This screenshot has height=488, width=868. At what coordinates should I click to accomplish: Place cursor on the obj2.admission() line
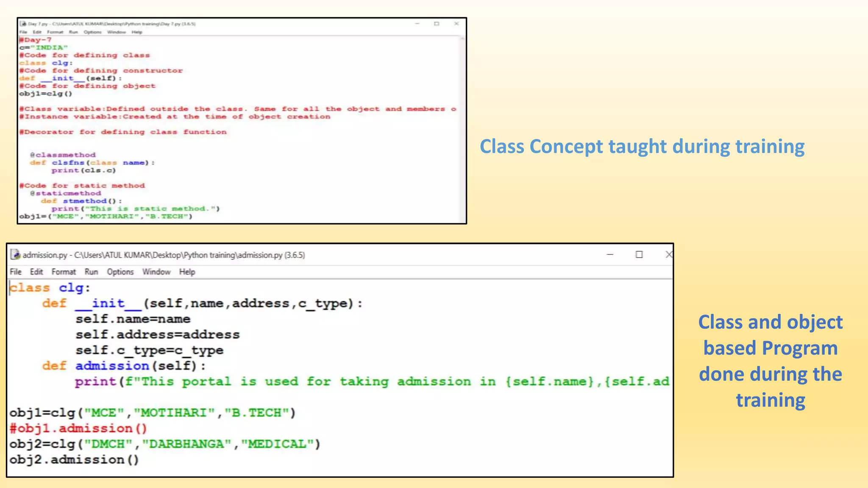74,460
